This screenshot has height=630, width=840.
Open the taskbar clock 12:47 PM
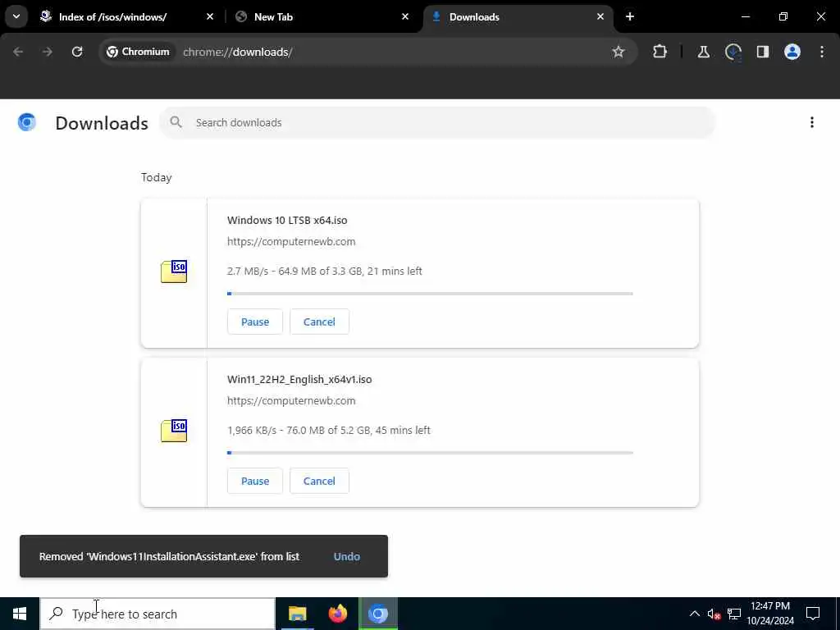point(770,614)
